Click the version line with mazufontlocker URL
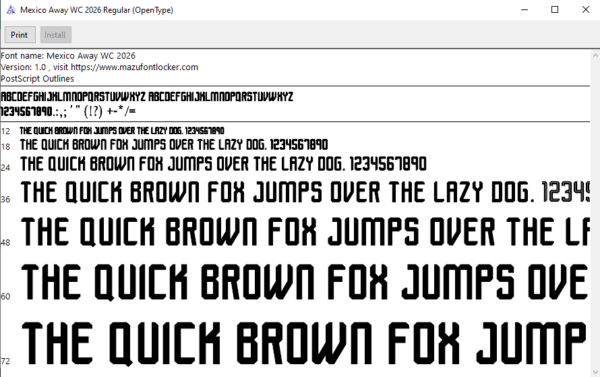 [x=99, y=67]
